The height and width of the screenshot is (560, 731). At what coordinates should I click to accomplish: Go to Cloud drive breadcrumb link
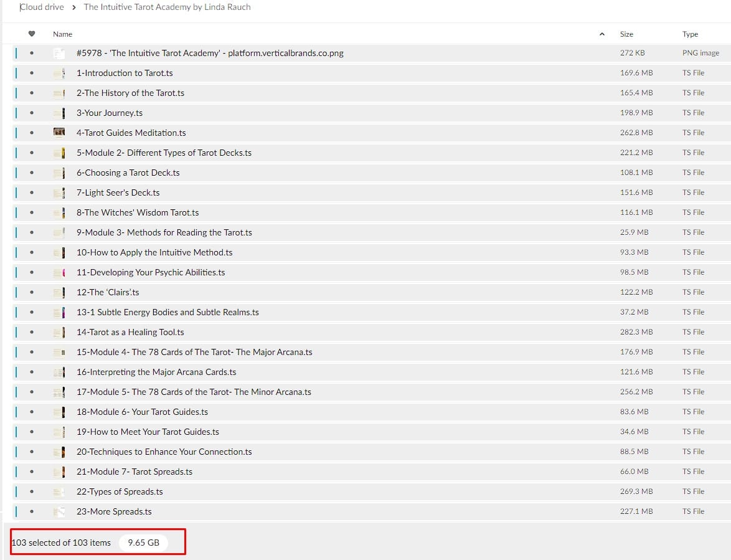42,7
